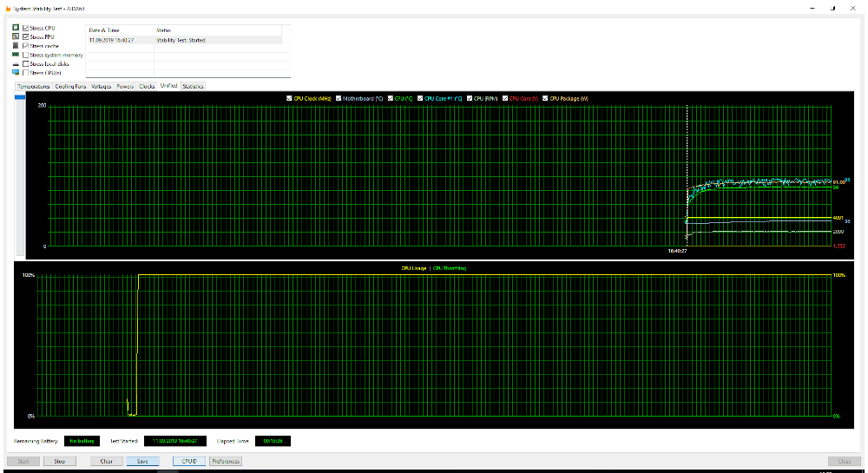Click the Date & Time column header
The height and width of the screenshot is (473, 868).
[x=120, y=30]
